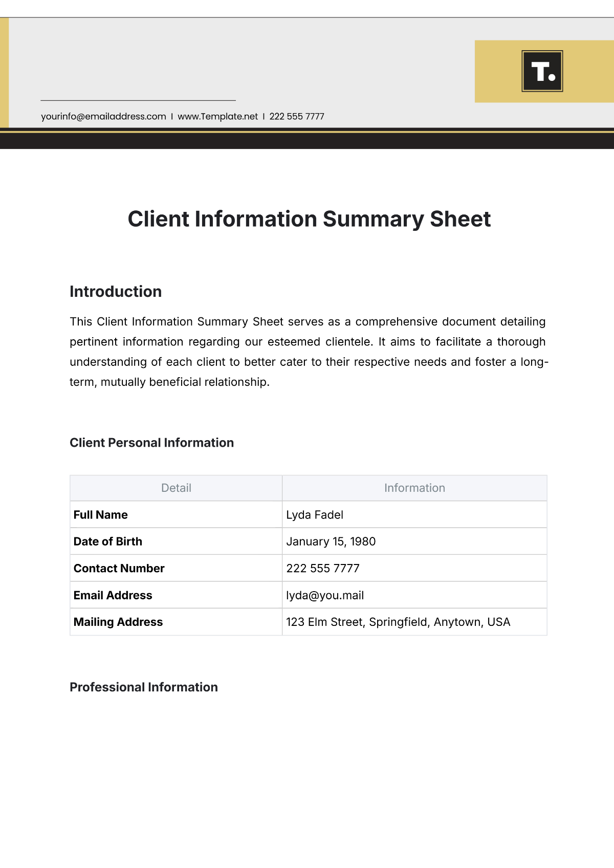Select the Mailing Address label cell
614x868 pixels.
(x=118, y=622)
